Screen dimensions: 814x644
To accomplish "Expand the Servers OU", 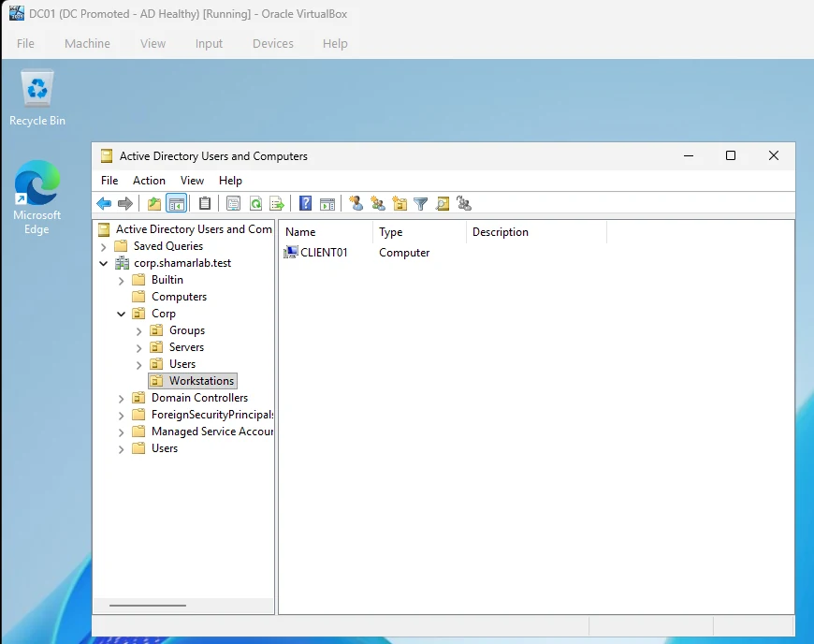I will click(138, 347).
